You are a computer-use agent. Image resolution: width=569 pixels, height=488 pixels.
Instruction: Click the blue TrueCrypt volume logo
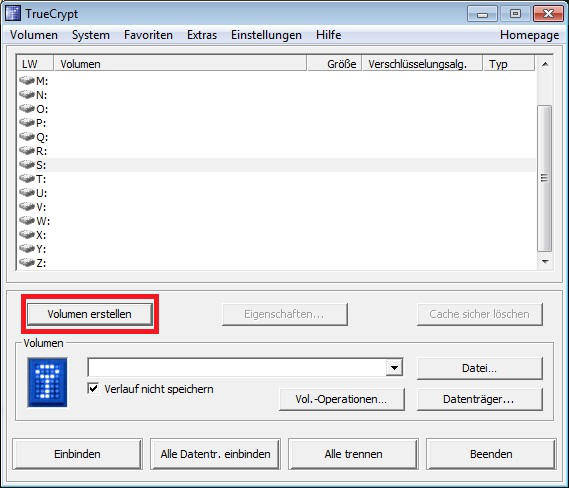point(47,382)
